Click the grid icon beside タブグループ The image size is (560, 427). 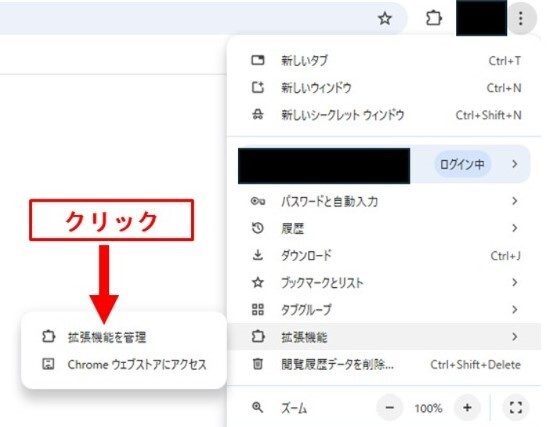(x=258, y=309)
